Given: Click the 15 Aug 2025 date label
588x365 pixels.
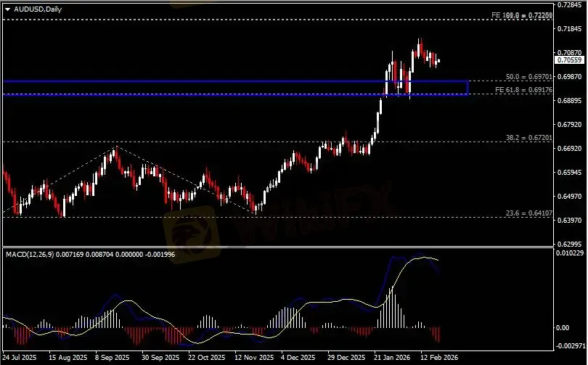Looking at the screenshot, I should click(68, 358).
